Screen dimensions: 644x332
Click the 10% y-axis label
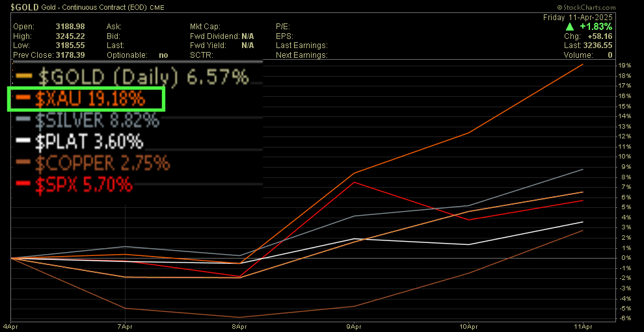pyautogui.click(x=626, y=157)
